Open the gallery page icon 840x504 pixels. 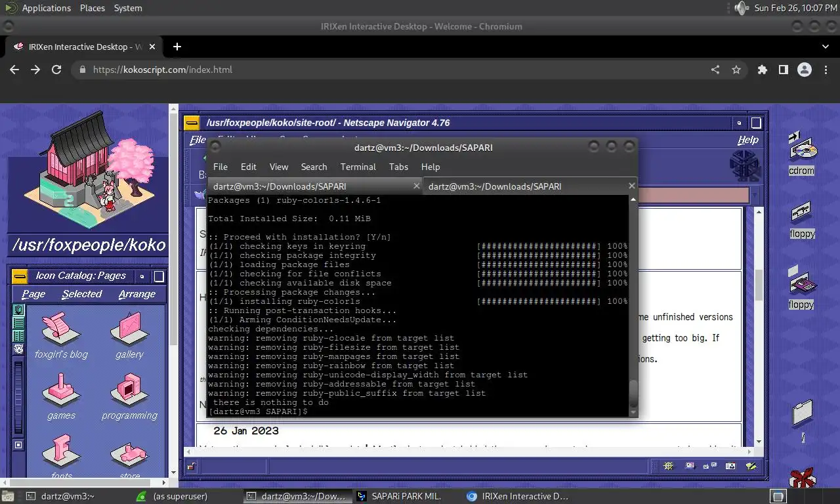click(129, 327)
